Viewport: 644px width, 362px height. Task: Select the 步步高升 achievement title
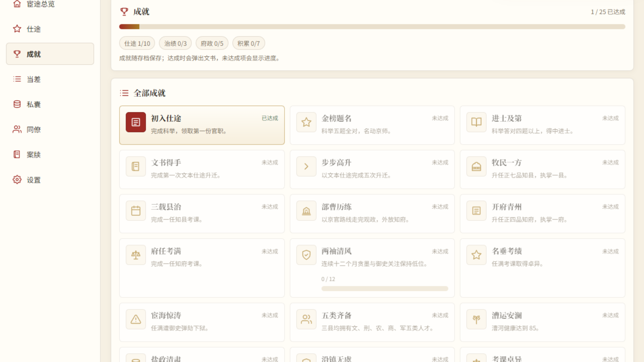[336, 163]
